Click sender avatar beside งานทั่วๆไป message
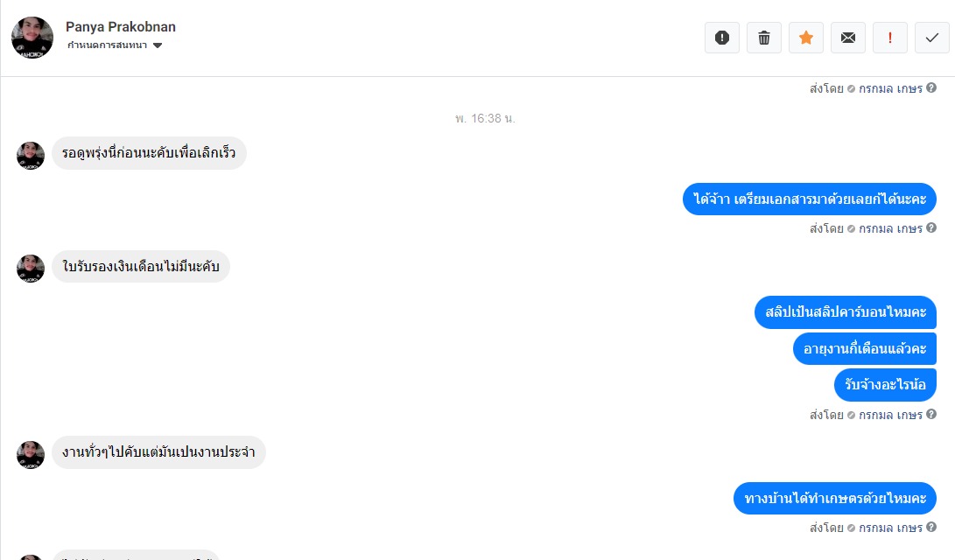The image size is (955, 560). (x=31, y=455)
